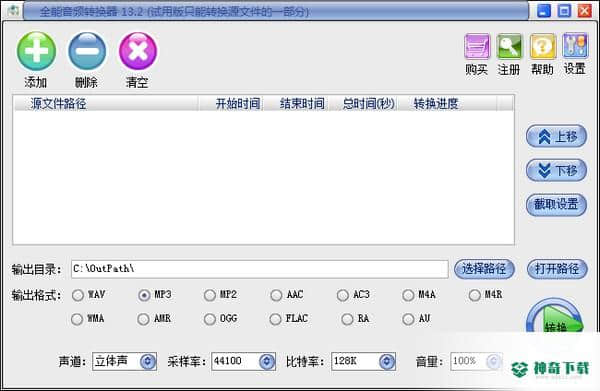600x391 pixels.
Task: Select WMA output format
Action: (x=77, y=319)
